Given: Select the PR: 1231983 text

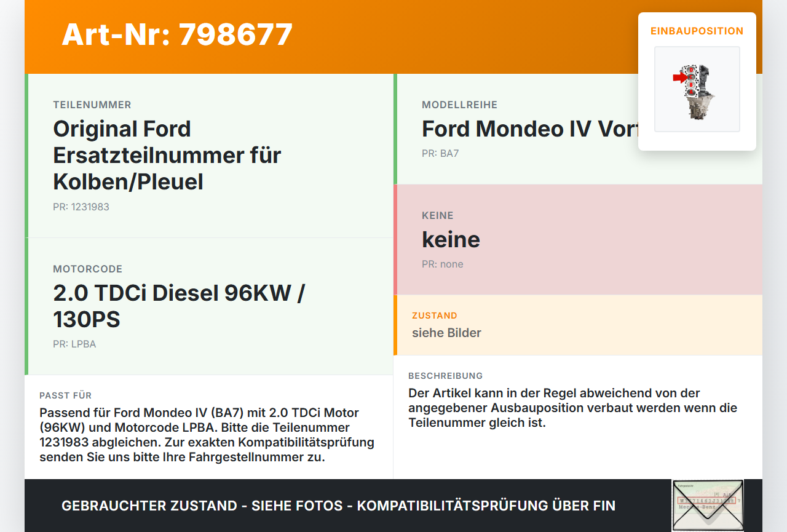Looking at the screenshot, I should pos(81,207).
